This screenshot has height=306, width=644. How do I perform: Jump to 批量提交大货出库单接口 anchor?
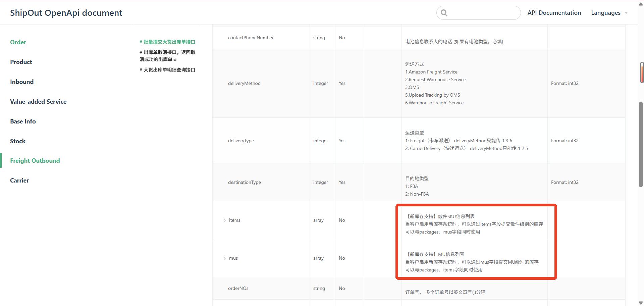167,42
